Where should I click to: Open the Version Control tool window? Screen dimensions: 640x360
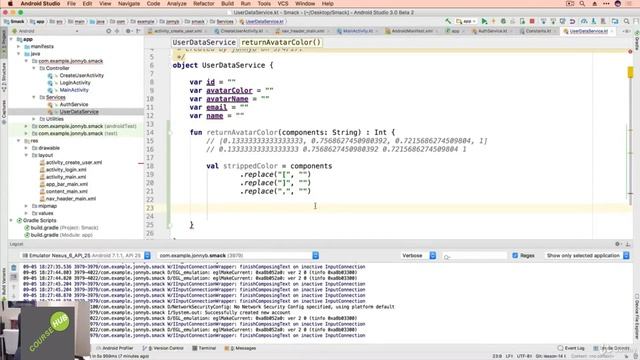pyautogui.click(x=164, y=348)
